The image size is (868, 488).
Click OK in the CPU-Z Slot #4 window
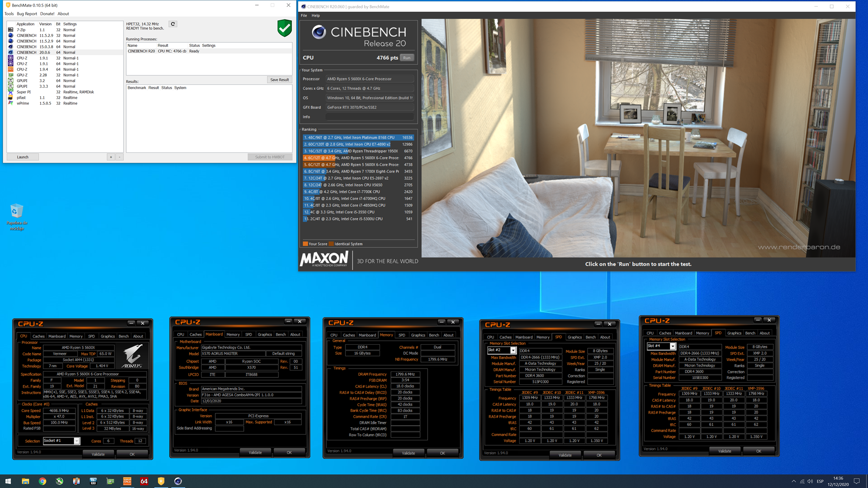point(759,451)
